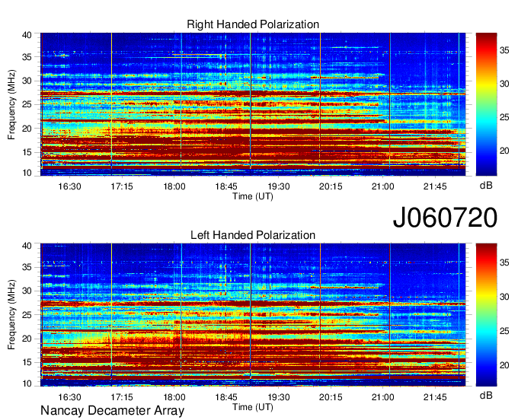
Task: Click the colorbar beside the Left Handed plot
Action: pyautogui.click(x=486, y=315)
